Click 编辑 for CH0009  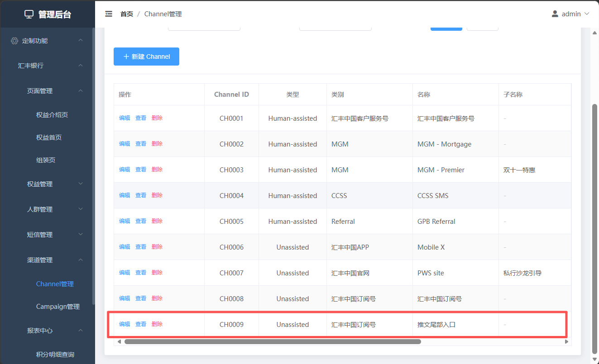pos(125,324)
